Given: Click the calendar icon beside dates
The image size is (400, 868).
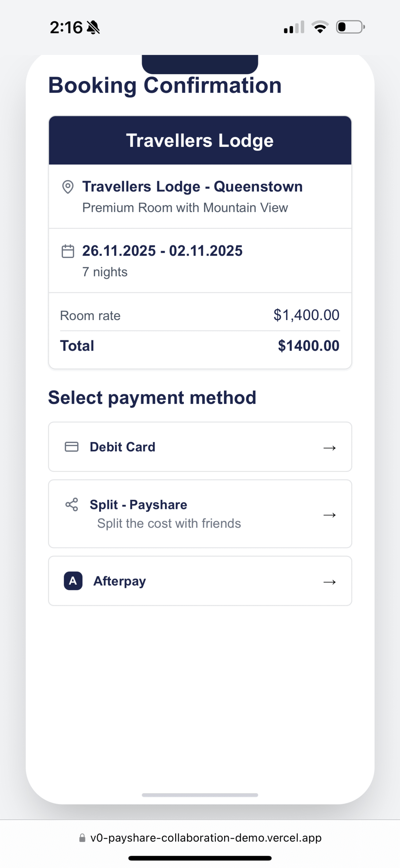Looking at the screenshot, I should [68, 251].
